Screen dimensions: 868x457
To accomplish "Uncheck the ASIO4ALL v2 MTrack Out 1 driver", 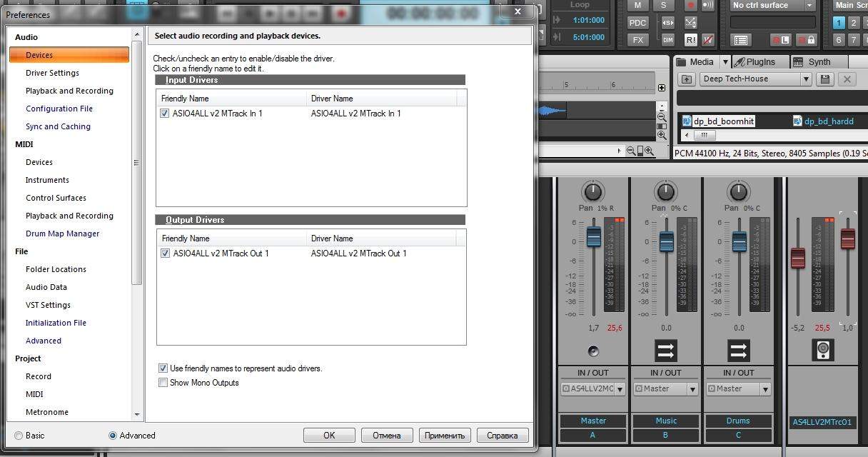I will click(x=166, y=253).
